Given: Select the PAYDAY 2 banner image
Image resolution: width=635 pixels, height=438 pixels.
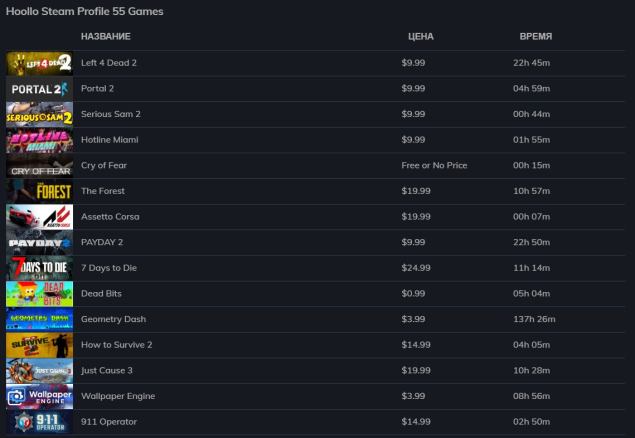Looking at the screenshot, I should tap(39, 242).
